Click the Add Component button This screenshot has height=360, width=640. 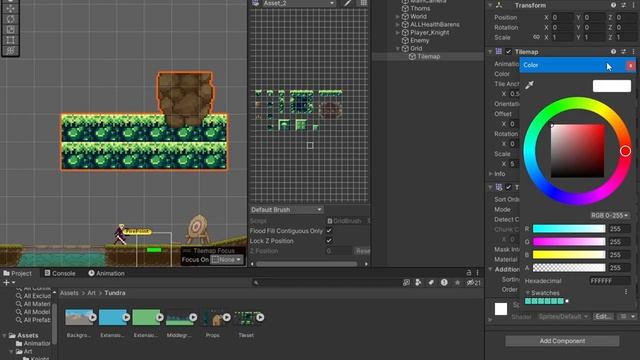coord(562,341)
